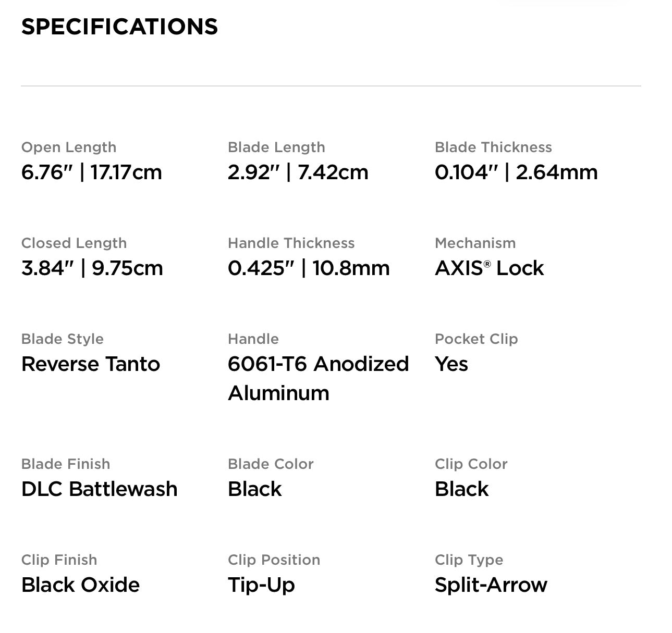
Task: Click the Black value under Clip Color
Action: (x=462, y=489)
